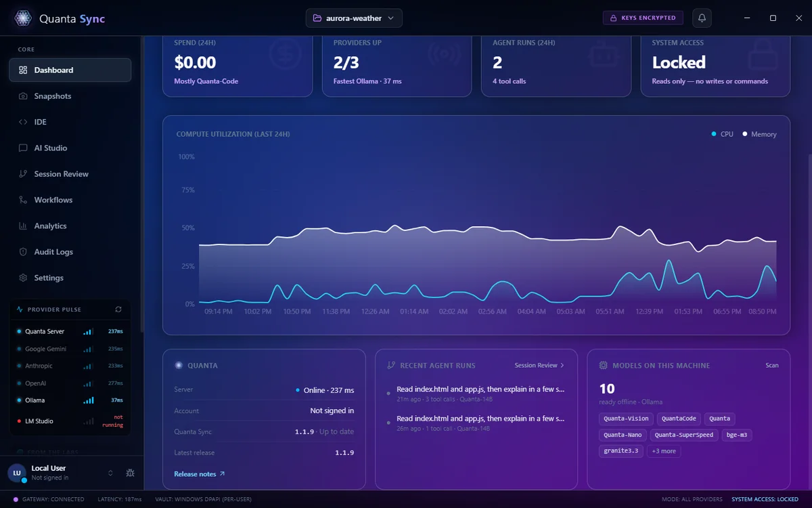Click the Session Review branch icon
The image size is (812, 508).
(x=23, y=174)
